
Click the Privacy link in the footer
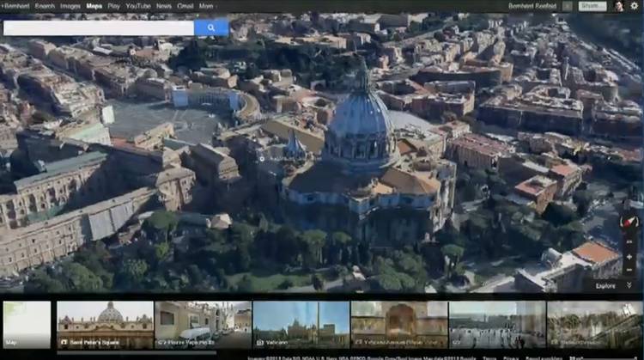pos(511,358)
